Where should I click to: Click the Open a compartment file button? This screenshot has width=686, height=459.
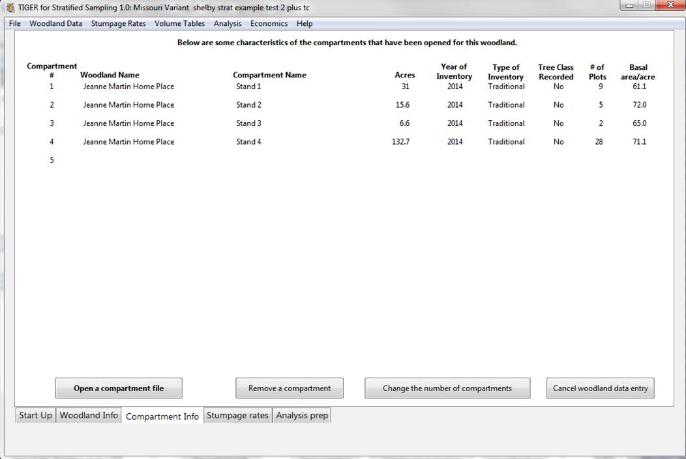119,388
